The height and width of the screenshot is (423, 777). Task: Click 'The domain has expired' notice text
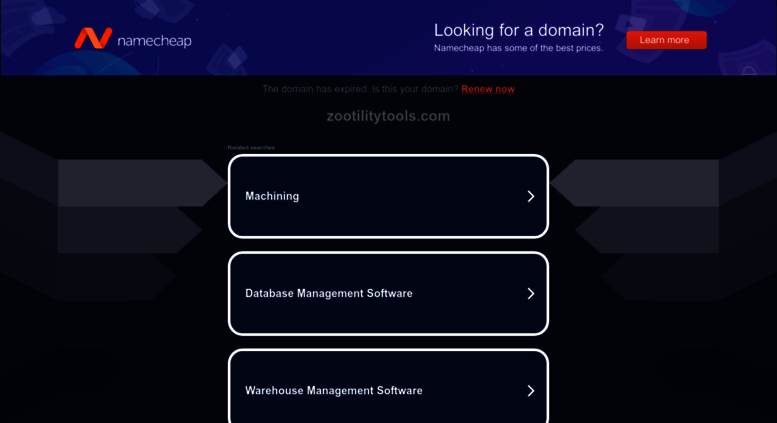point(360,89)
